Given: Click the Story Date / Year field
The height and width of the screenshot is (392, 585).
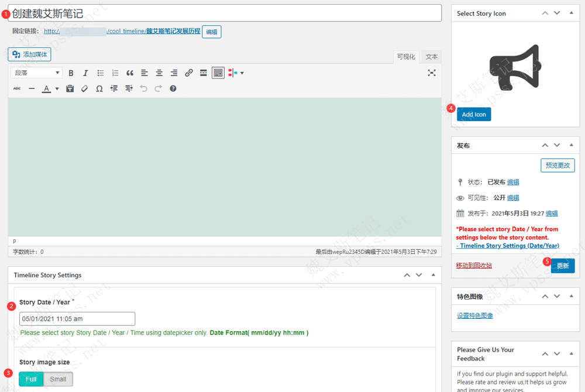Looking at the screenshot, I should pos(77,319).
